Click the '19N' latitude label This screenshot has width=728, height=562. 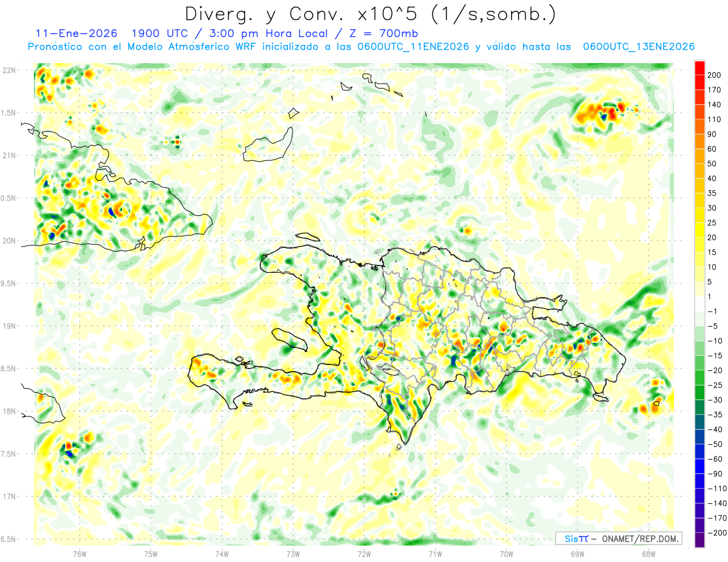(8, 326)
